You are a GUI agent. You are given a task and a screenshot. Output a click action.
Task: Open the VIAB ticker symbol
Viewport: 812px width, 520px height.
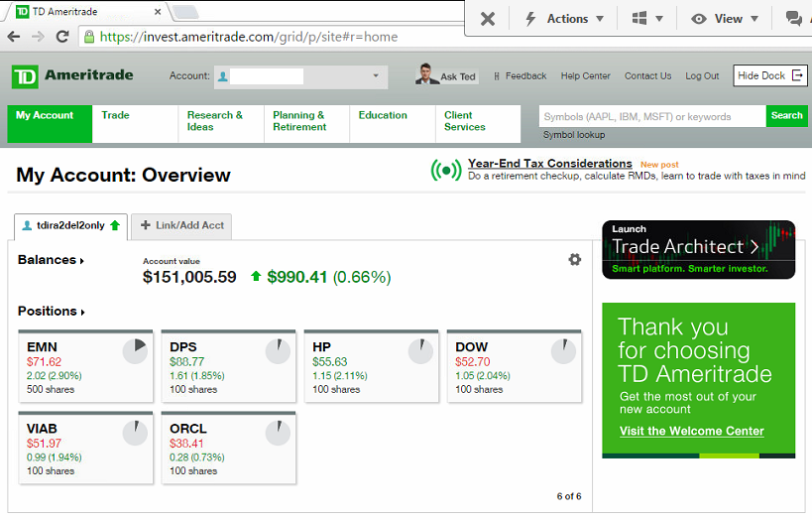pyautogui.click(x=42, y=429)
